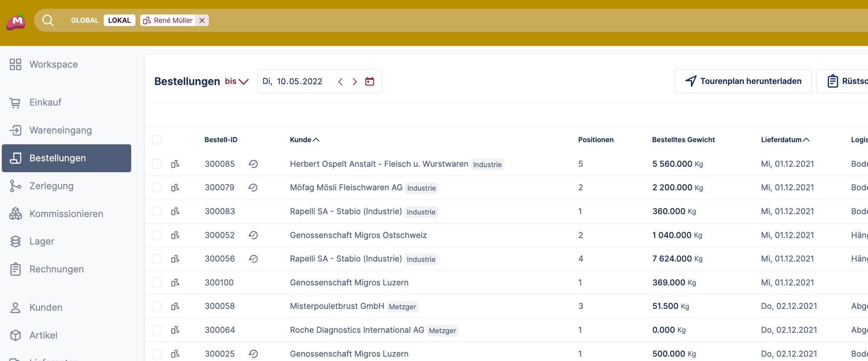Check the box for order 300079
868x361 pixels.
(157, 188)
